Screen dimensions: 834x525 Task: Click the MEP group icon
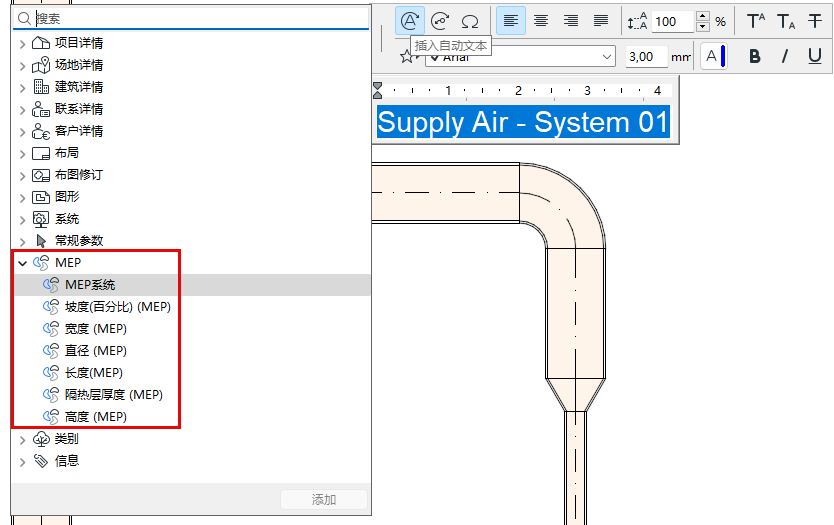pos(41,263)
